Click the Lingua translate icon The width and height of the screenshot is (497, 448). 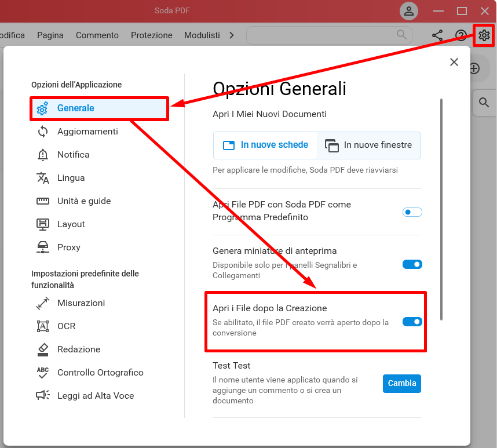click(x=43, y=178)
